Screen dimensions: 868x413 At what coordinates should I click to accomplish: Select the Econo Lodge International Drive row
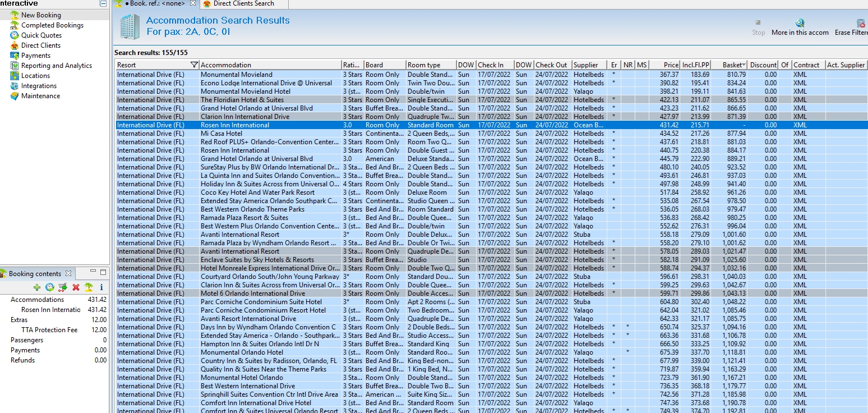(x=491, y=83)
